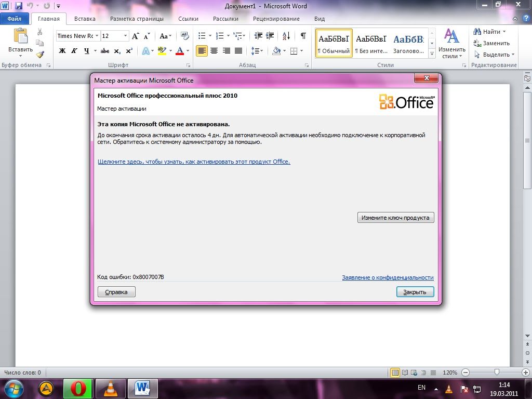Click the Decrease Indent icon
Image resolution: width=532 pixels, height=399 pixels.
pyautogui.click(x=258, y=36)
